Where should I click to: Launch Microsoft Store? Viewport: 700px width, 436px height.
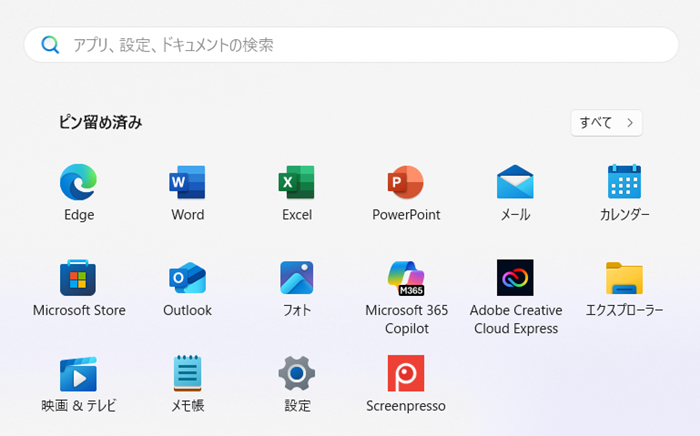coord(78,278)
